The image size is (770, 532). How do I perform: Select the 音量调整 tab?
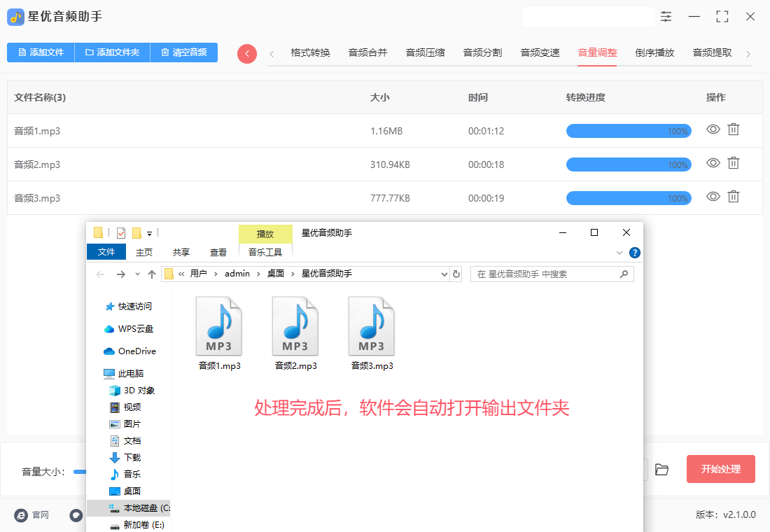pyautogui.click(x=597, y=52)
